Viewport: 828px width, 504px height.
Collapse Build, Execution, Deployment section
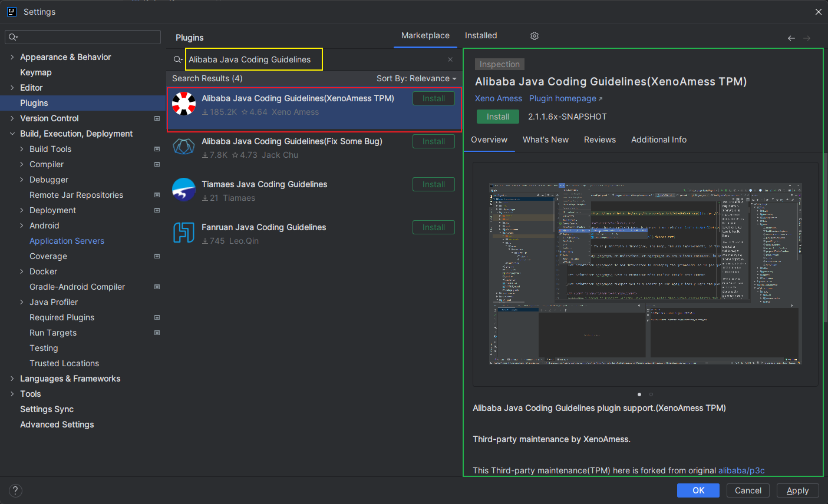(x=12, y=134)
